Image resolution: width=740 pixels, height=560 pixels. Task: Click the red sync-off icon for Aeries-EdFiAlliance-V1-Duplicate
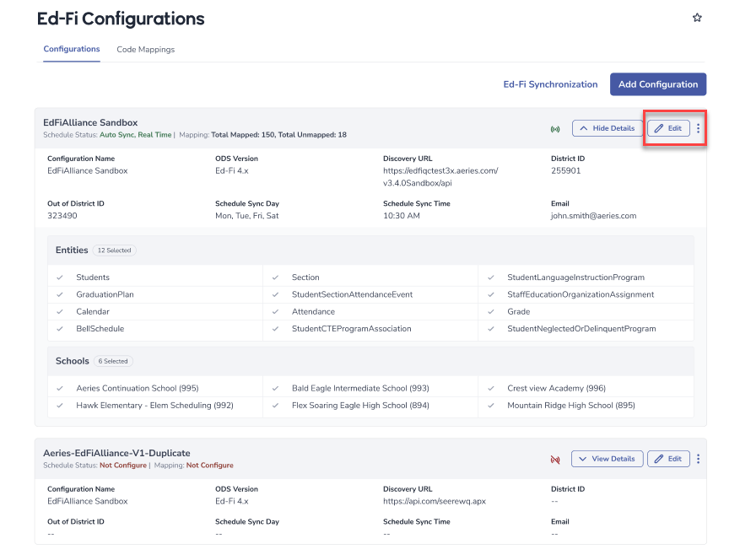coord(555,460)
